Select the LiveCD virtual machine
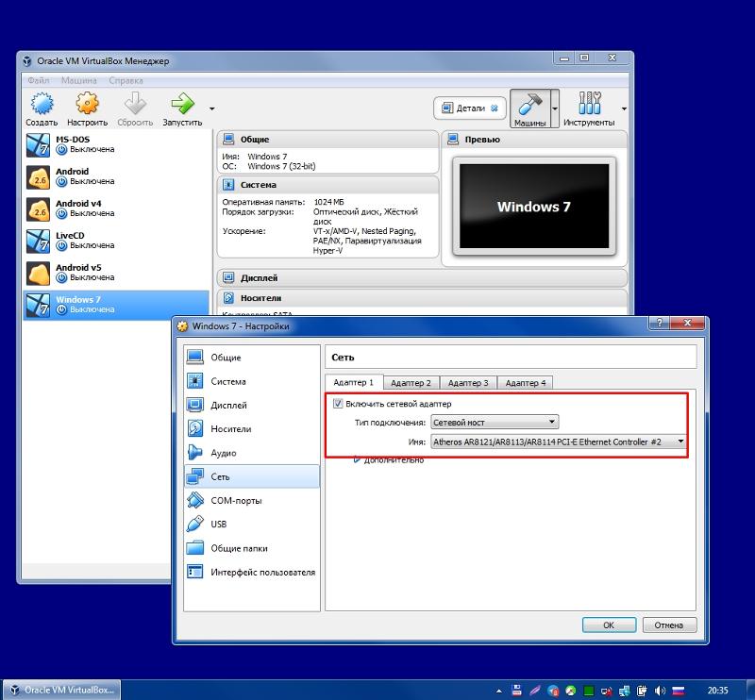 (116, 241)
